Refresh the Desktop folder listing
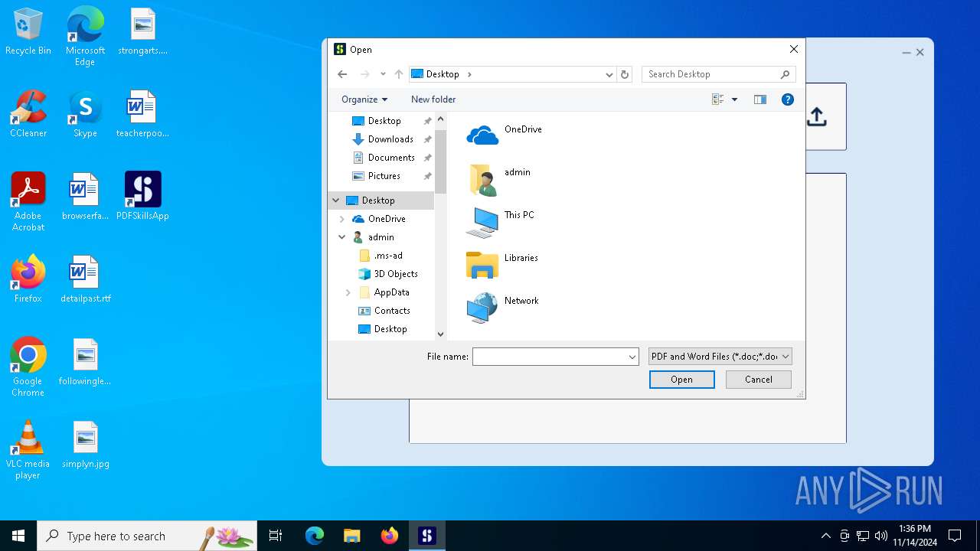 coord(625,74)
